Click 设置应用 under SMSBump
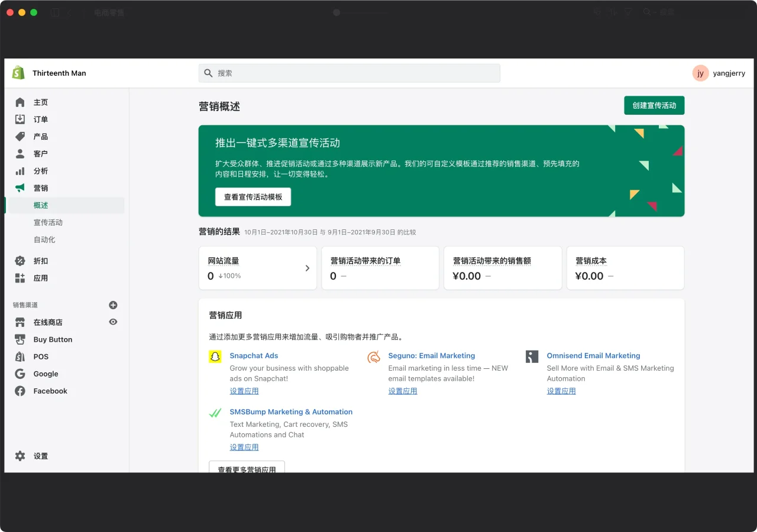Screen dimensions: 757x532 (x=244, y=447)
